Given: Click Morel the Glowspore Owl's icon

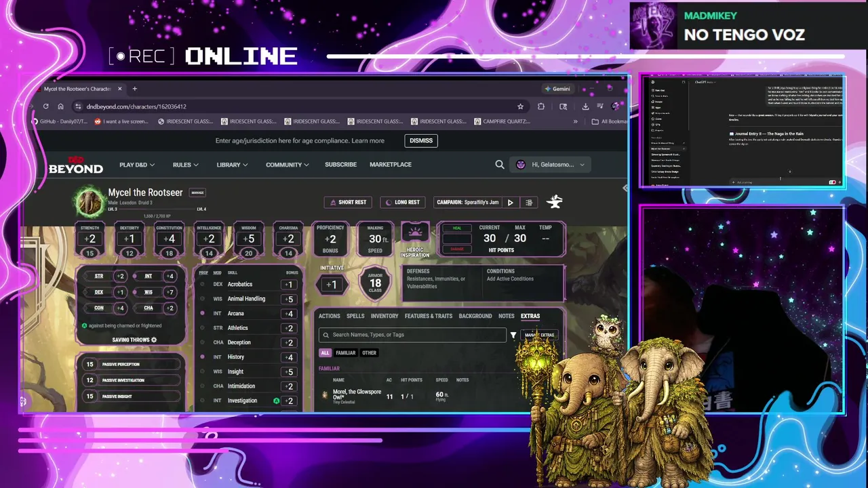Looking at the screenshot, I should [x=325, y=395].
